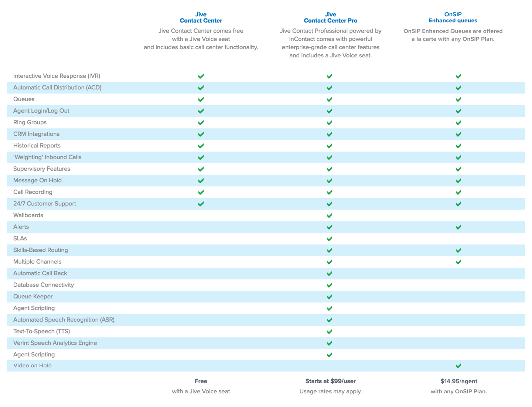Viewport: 532px width, 407px height.
Task: Click the 'Weighting' Inbound Calls checkmark under Contact Center Pro
Action: 330,157
